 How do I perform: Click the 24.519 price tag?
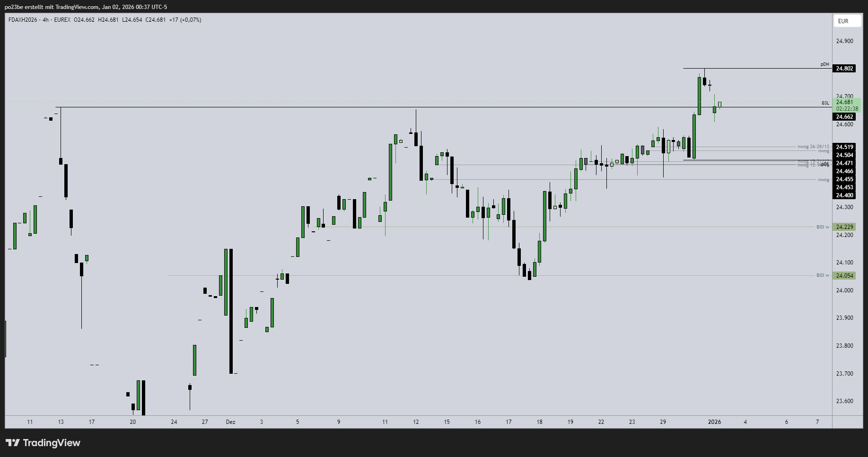click(x=844, y=147)
